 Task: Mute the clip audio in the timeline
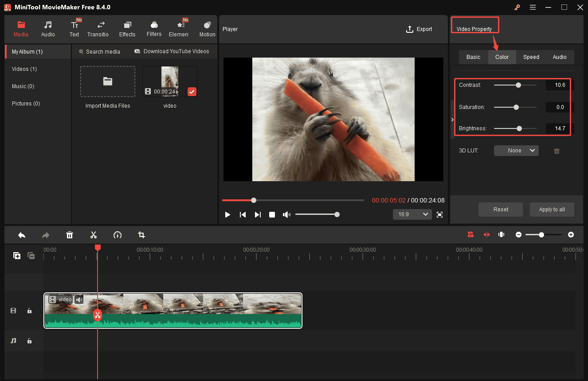pyautogui.click(x=79, y=299)
